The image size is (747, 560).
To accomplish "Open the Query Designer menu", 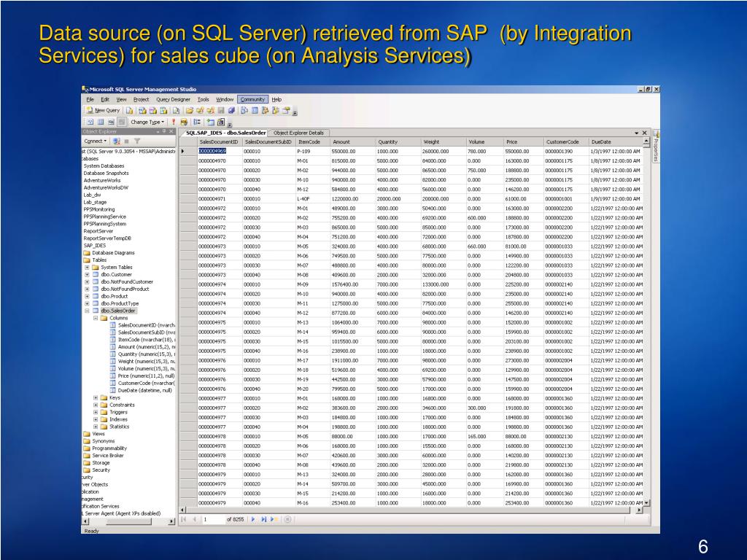I will (173, 99).
